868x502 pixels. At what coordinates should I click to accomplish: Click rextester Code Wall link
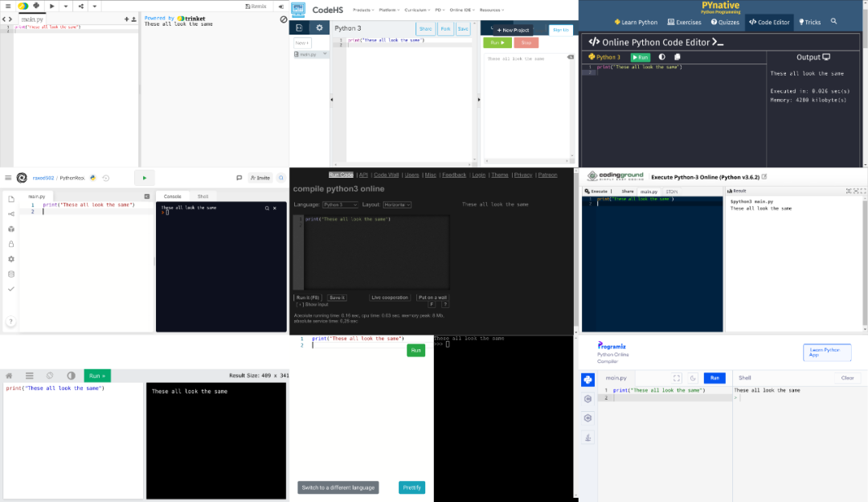pyautogui.click(x=387, y=175)
